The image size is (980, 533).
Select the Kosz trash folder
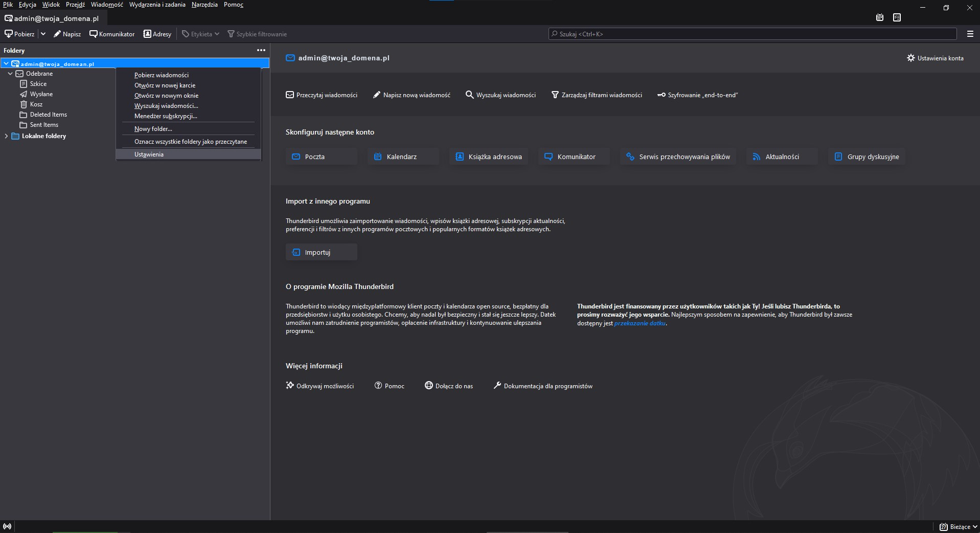point(36,104)
